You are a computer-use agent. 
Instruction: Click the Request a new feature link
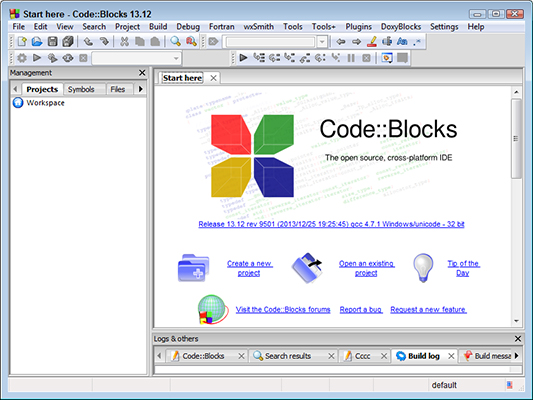[x=428, y=310]
